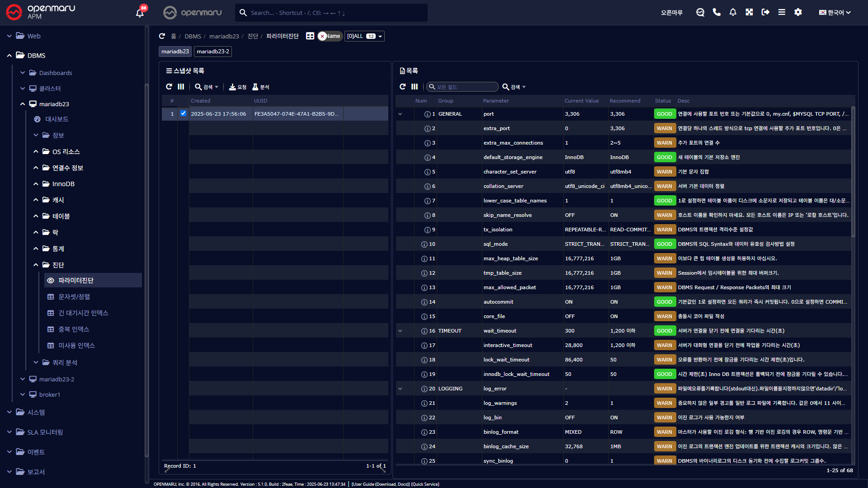Switch to the mariadb23 tab

tap(175, 52)
